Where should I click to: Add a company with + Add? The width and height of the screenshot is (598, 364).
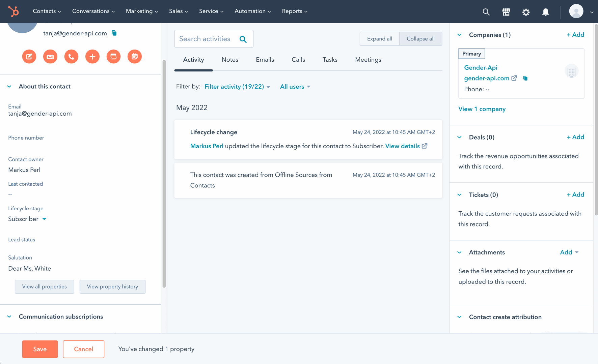click(x=575, y=35)
